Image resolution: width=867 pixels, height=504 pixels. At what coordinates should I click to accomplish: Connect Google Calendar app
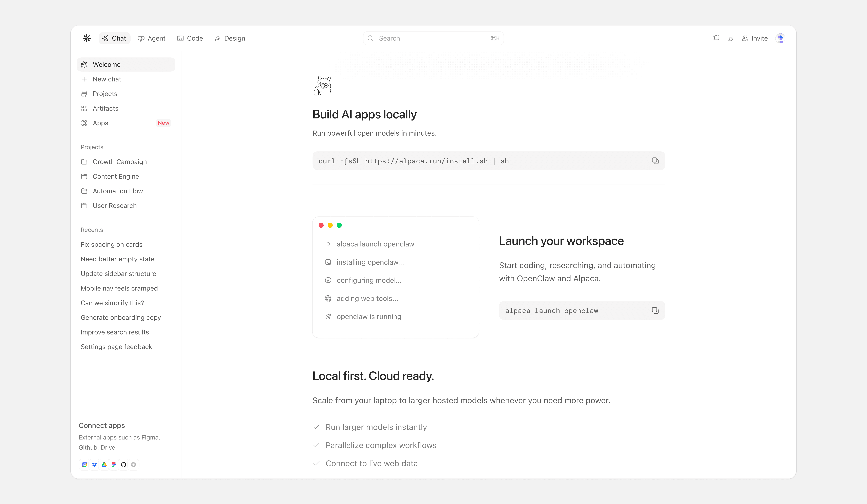pos(84,465)
